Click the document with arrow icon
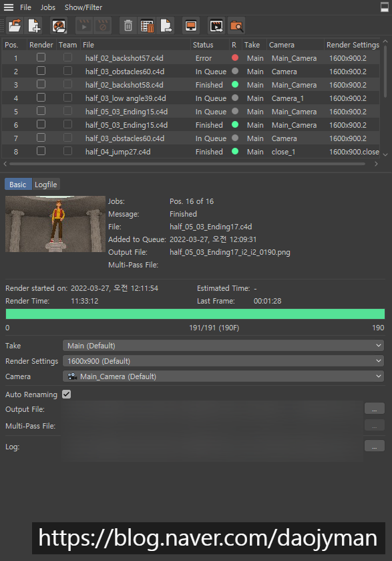This screenshot has height=561, width=392. coord(166,26)
